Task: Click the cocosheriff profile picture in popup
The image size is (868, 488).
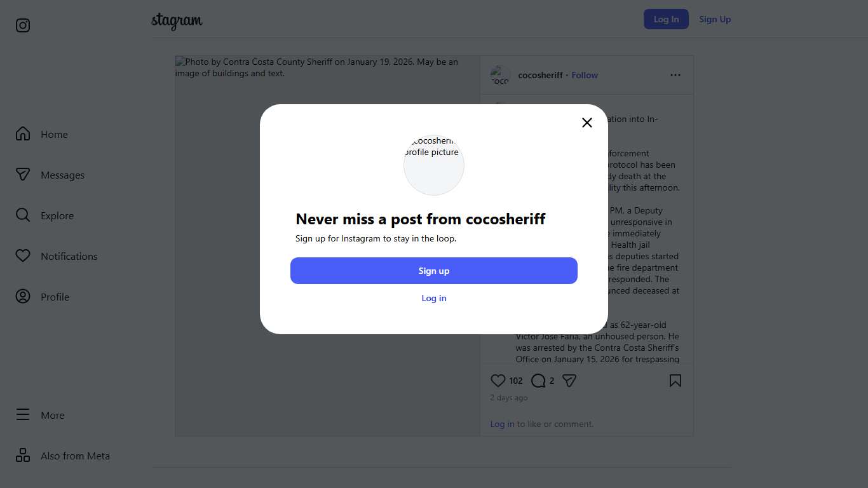Action: point(434,165)
